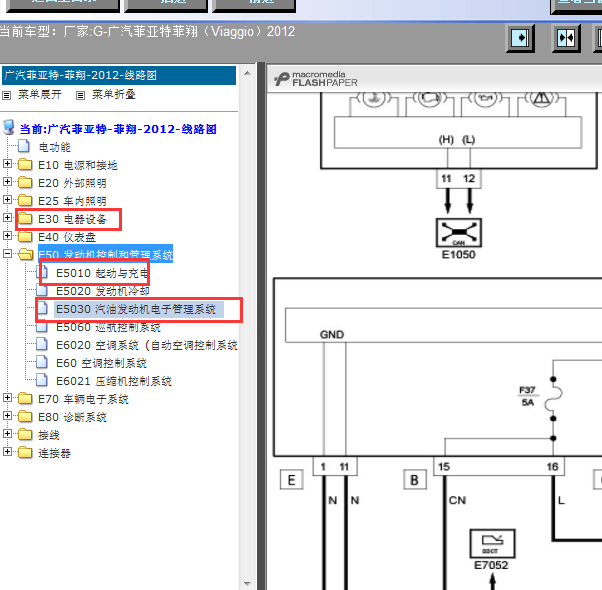
Task: Click the E30 电器设备 folder icon
Action: click(x=25, y=219)
